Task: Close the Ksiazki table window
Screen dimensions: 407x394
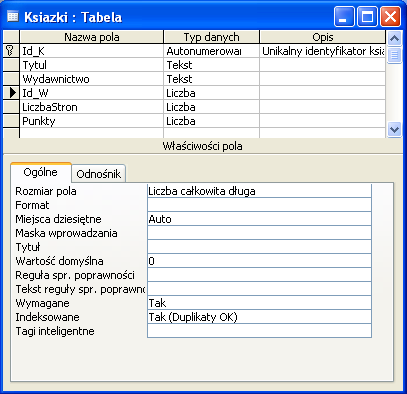Action: tap(390, 17)
